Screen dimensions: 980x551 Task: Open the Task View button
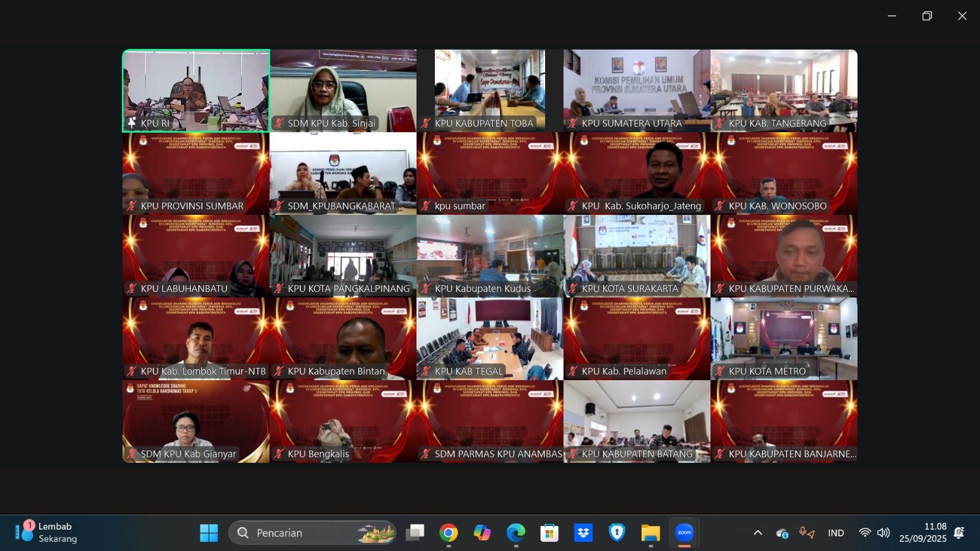click(x=415, y=533)
